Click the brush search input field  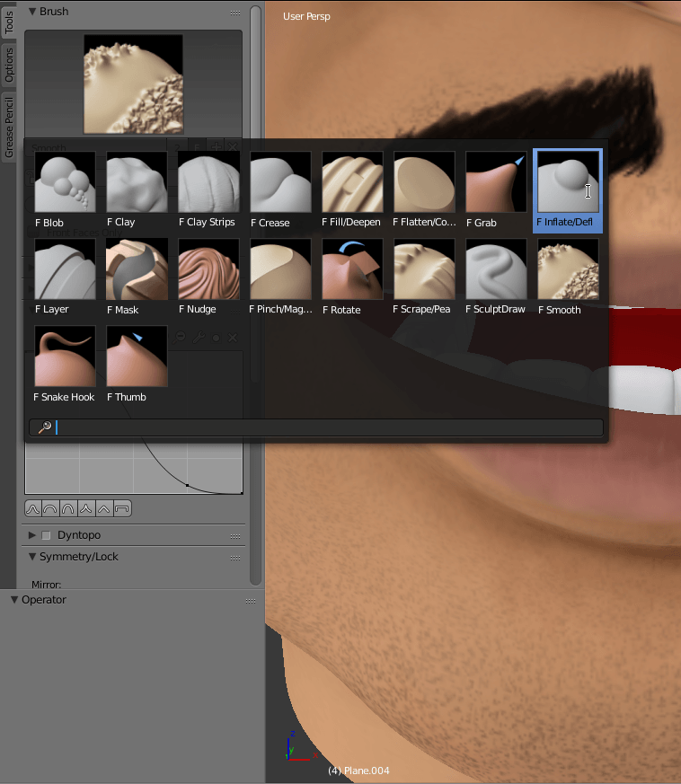(x=323, y=427)
